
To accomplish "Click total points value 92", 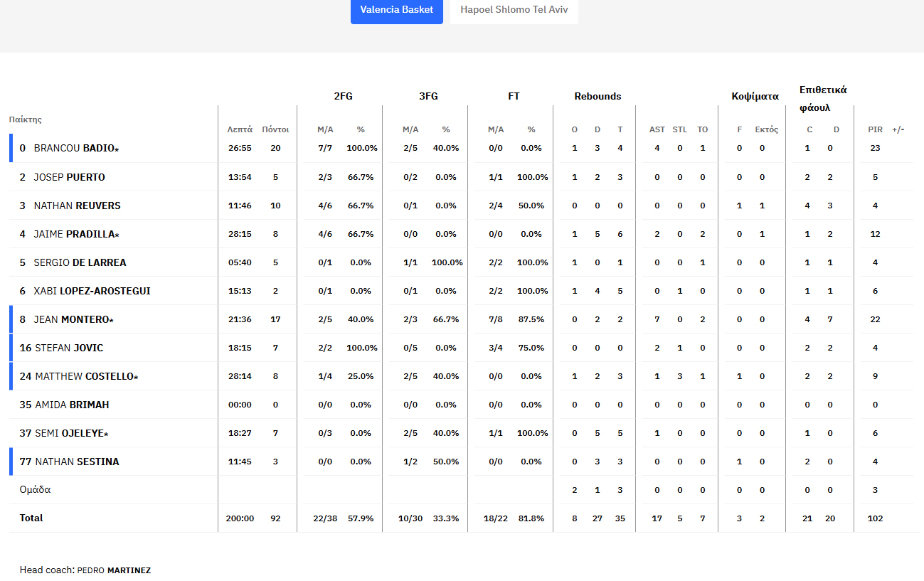I will point(276,518).
